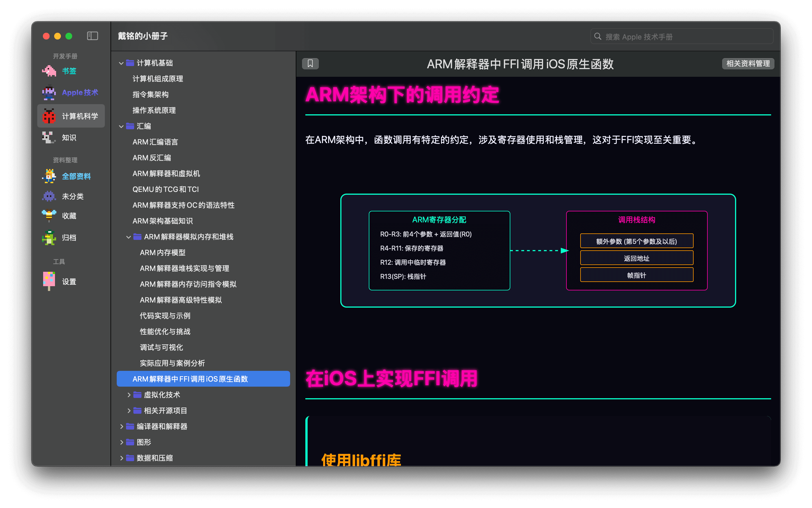This screenshot has height=508, width=812.
Task: Click the 图形 folder icon
Action: [130, 442]
